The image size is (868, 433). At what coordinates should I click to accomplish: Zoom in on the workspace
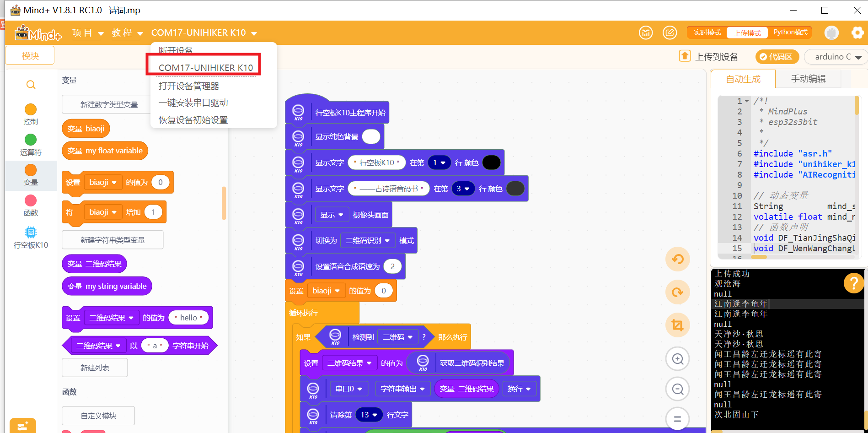pos(677,359)
